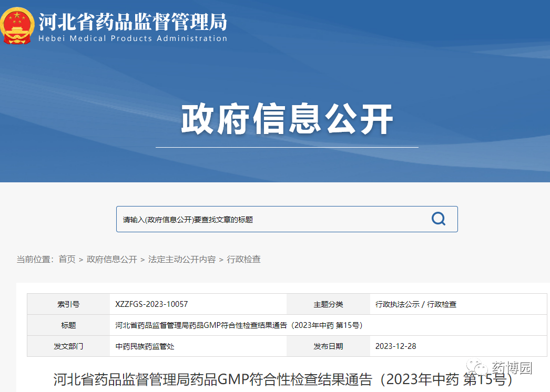Select 行政执法公示 / 行政检查 value
Viewport: 550px width, 392px height.
click(416, 304)
